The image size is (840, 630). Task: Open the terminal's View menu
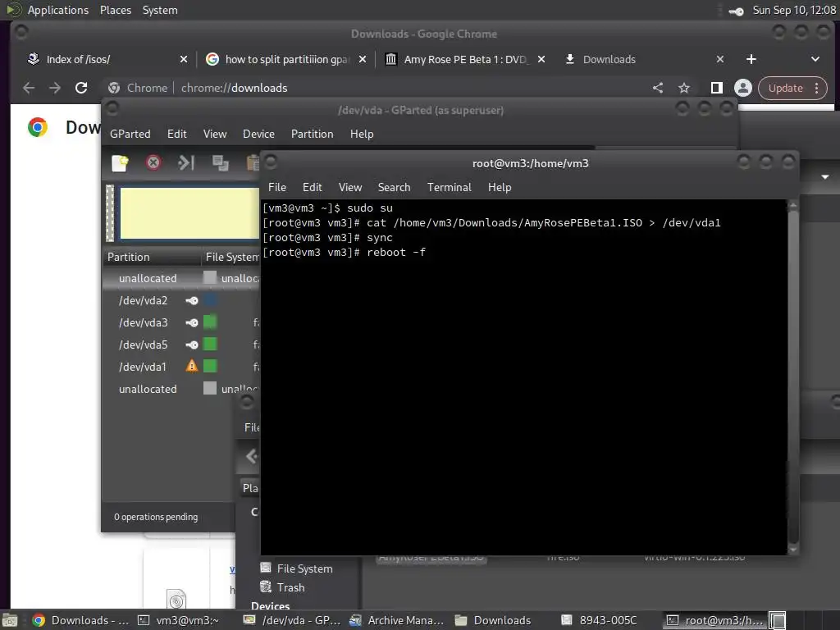(x=349, y=188)
